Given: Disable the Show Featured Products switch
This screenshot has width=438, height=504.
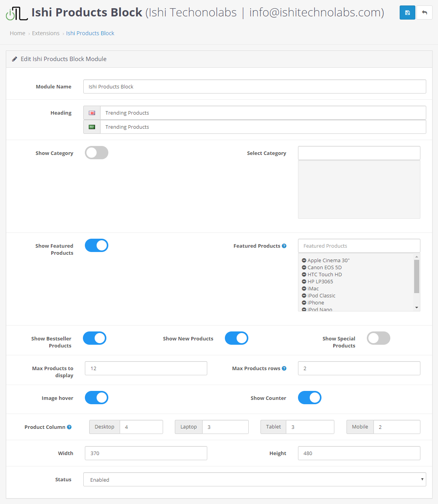Looking at the screenshot, I should point(97,245).
